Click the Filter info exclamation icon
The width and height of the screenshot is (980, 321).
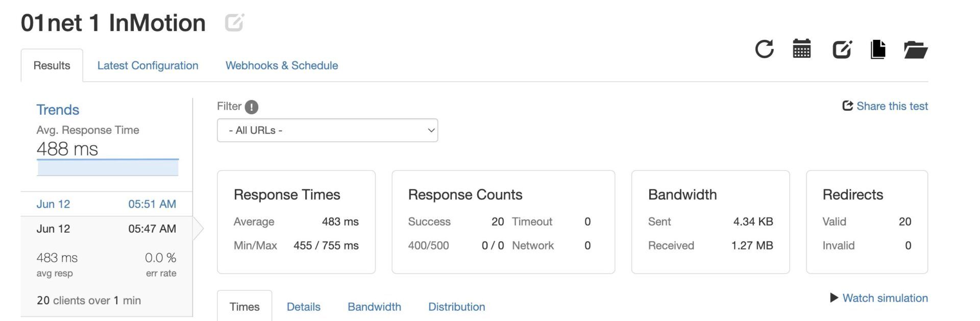pos(251,107)
